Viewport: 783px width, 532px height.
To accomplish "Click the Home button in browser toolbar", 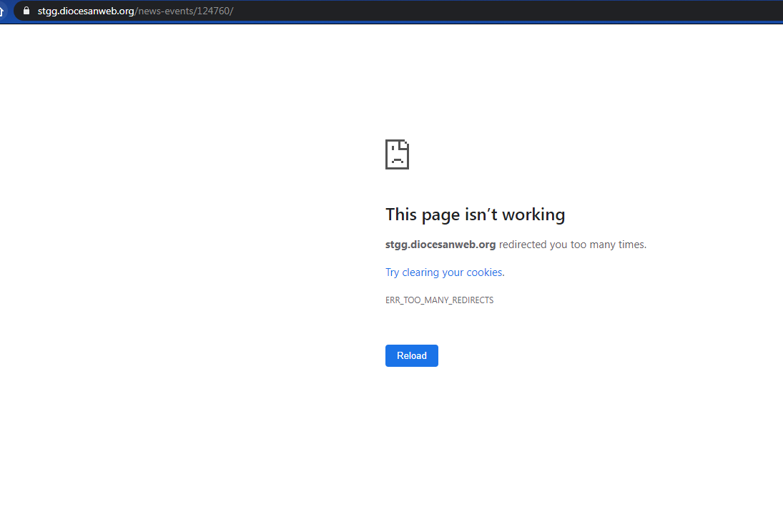I will [x=2, y=11].
